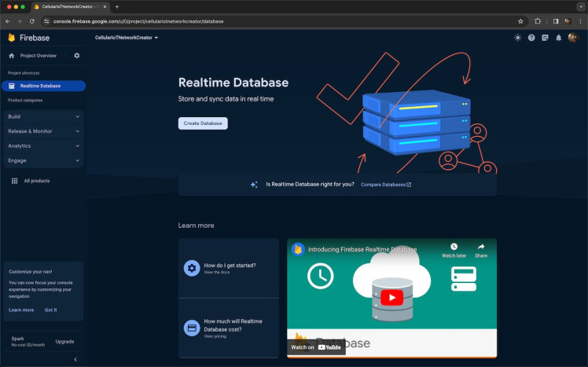
Task: Click the pricing card icon for database cost
Action: click(191, 328)
